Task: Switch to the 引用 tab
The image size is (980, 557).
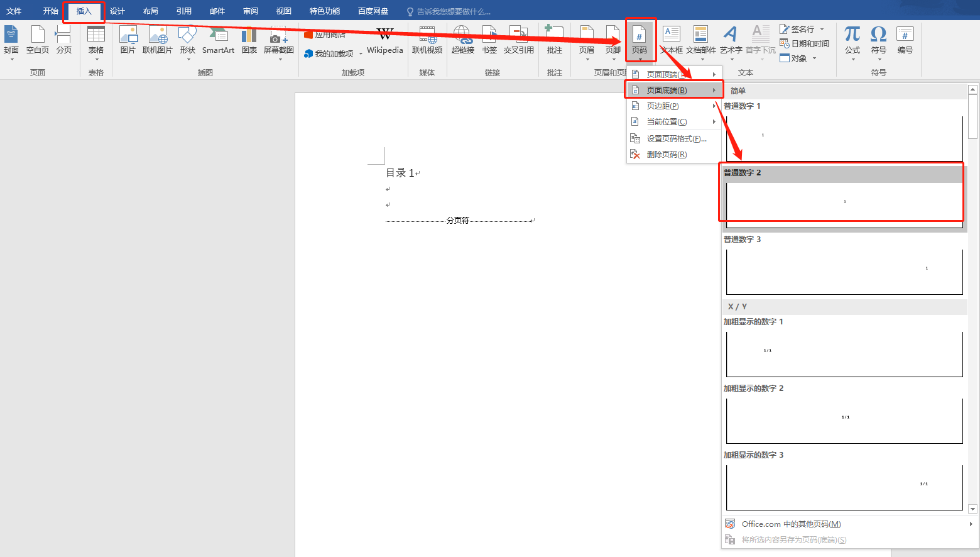Action: 184,11
